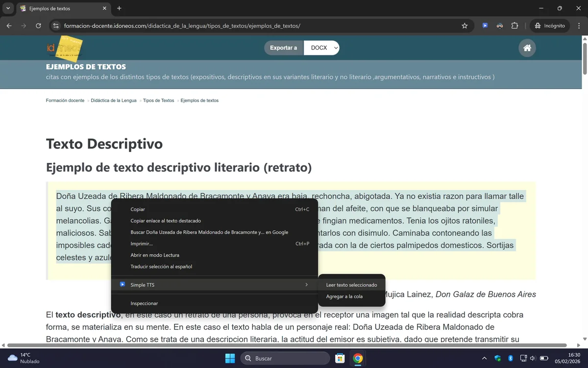Open Windows Security shield in system tray

tap(498, 358)
